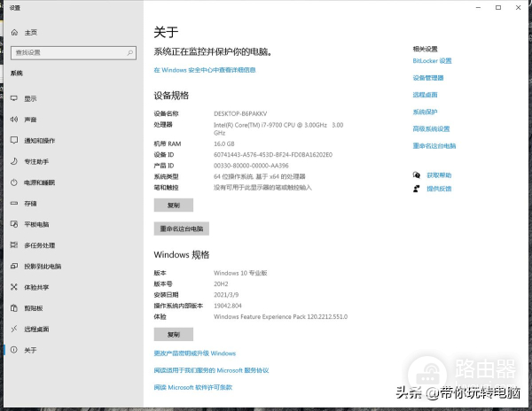
Task: Click Windows Feature Experience Pack value
Action: click(280, 316)
